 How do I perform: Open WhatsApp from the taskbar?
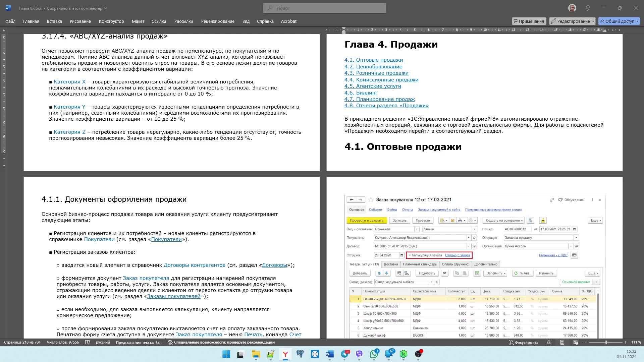click(374, 354)
